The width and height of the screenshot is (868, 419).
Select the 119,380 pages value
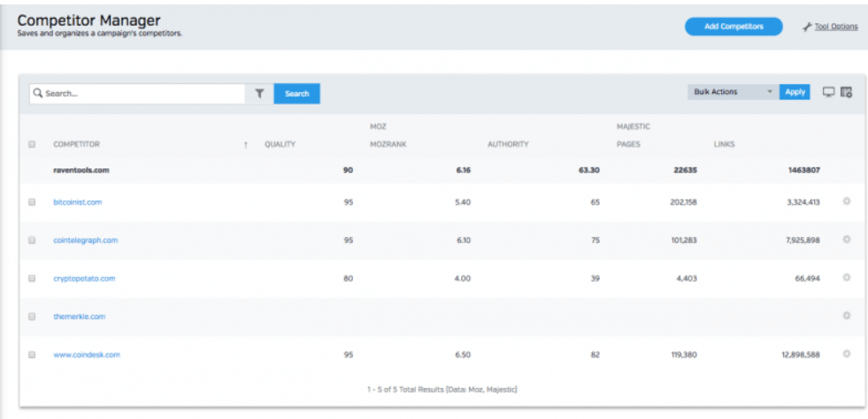tap(684, 354)
